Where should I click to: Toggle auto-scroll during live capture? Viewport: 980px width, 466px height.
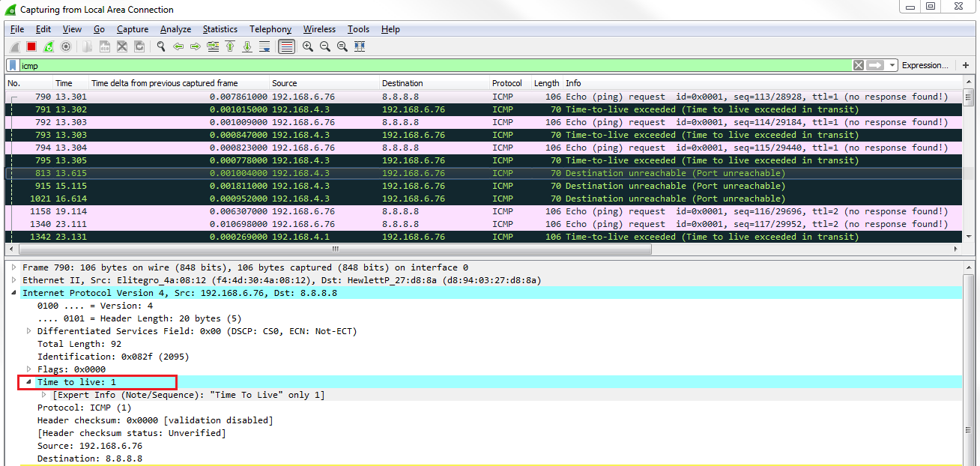[264, 46]
